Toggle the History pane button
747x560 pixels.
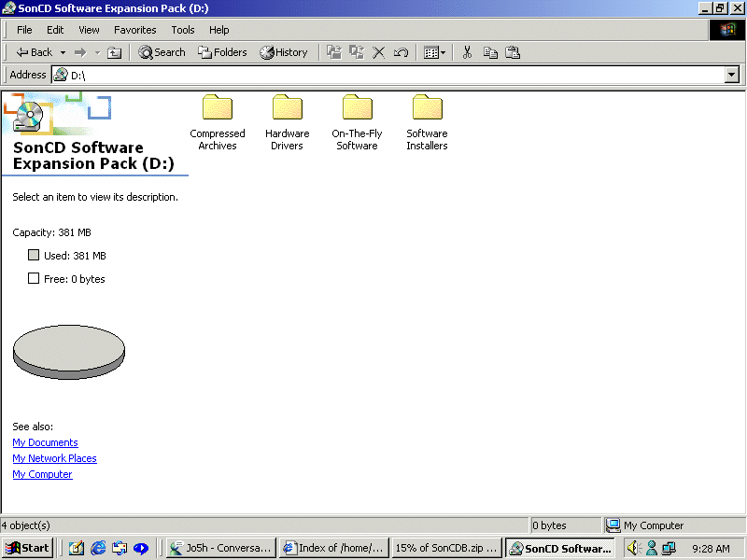pyautogui.click(x=284, y=53)
